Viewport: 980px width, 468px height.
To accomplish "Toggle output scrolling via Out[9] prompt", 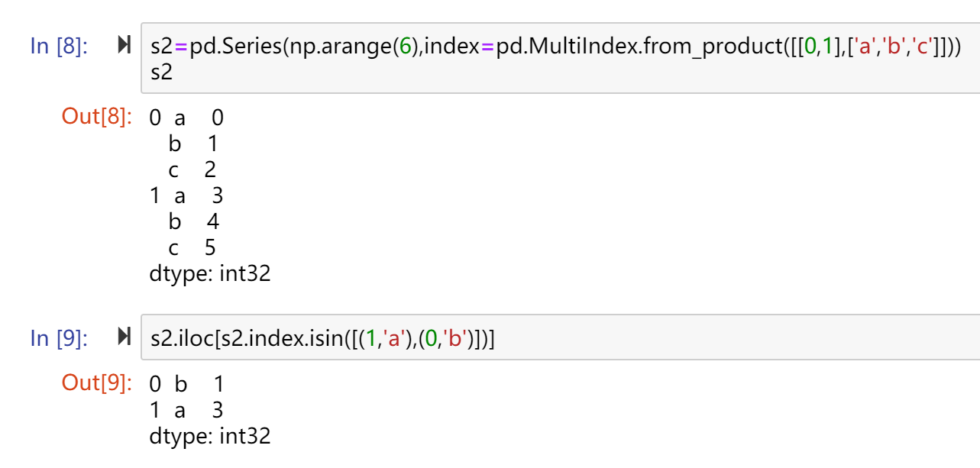I will coord(97,383).
